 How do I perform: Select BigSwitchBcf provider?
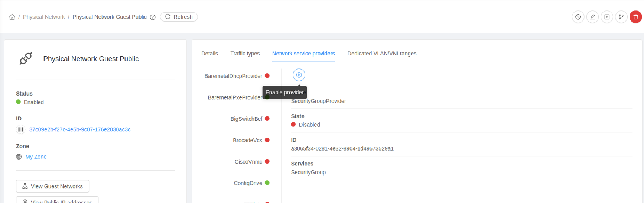coord(246,119)
